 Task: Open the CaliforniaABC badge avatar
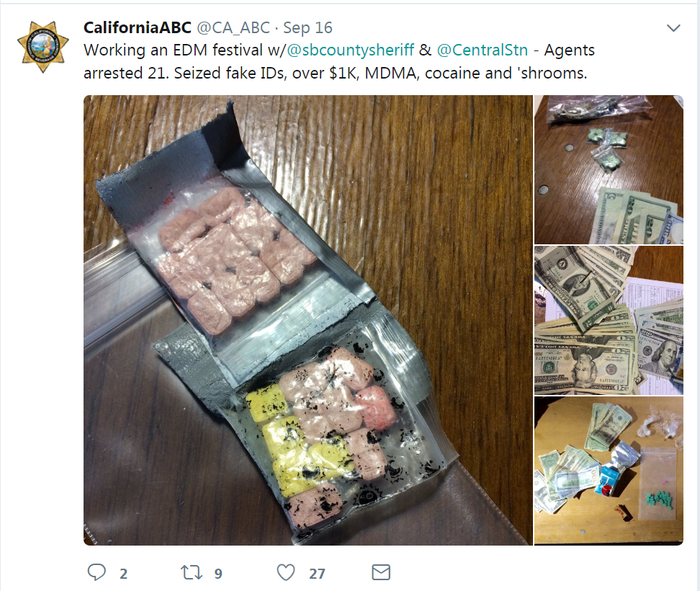[x=43, y=46]
